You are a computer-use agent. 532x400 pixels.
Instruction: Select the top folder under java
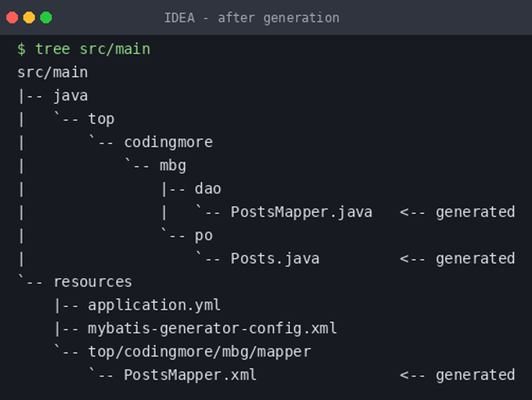[x=101, y=119]
